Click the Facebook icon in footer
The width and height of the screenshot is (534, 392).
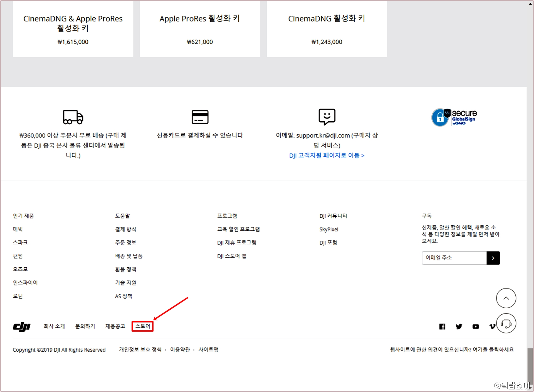(442, 326)
